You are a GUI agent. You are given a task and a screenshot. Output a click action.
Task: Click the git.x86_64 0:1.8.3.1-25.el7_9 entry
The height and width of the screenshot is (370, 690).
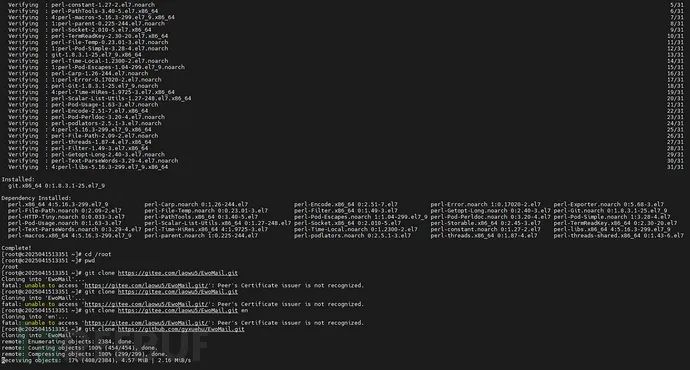[56, 186]
